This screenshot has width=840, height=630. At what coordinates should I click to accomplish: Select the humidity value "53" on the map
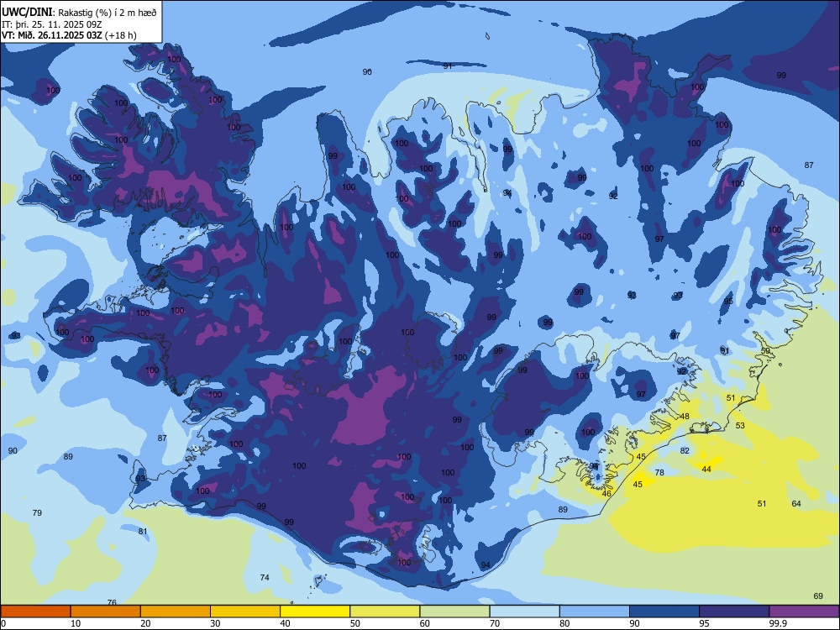[x=740, y=425]
